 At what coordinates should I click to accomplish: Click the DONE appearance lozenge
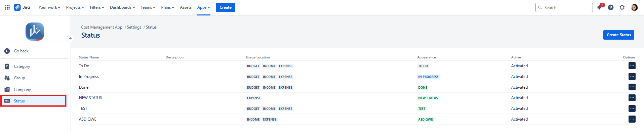pos(422,88)
